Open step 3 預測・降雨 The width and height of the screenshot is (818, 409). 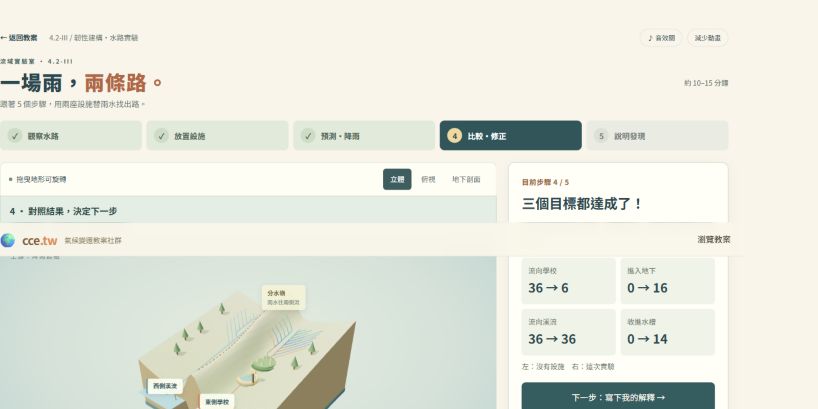tap(364, 136)
